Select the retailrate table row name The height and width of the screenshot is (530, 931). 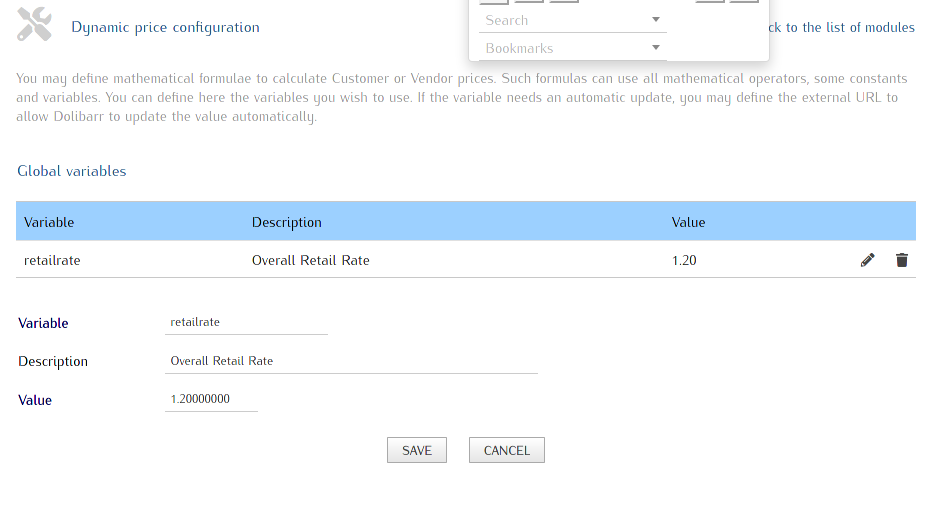(52, 260)
